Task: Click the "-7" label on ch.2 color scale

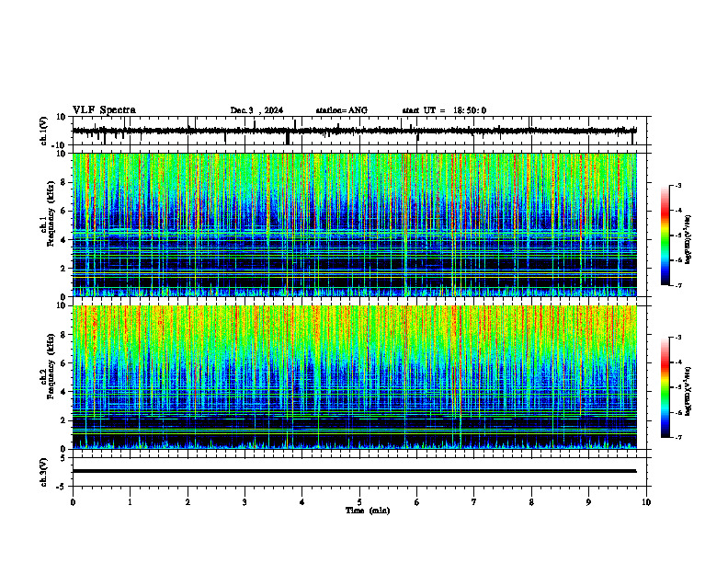Action: tap(678, 437)
